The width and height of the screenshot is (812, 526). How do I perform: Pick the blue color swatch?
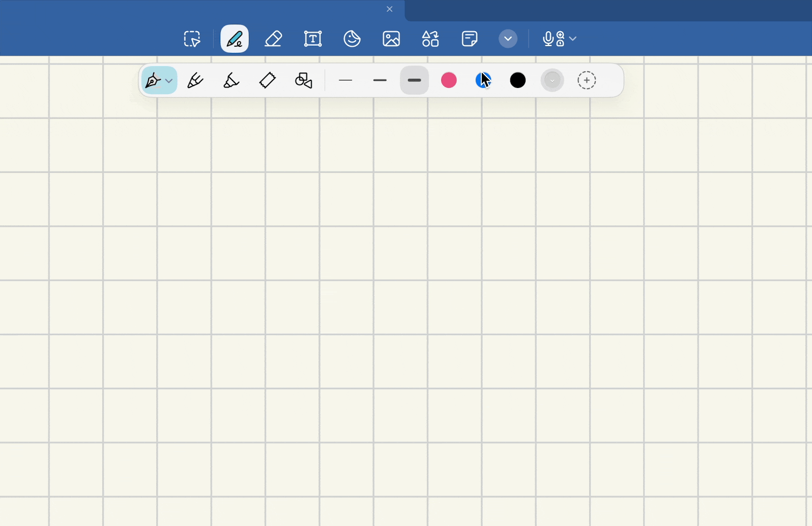pos(483,80)
